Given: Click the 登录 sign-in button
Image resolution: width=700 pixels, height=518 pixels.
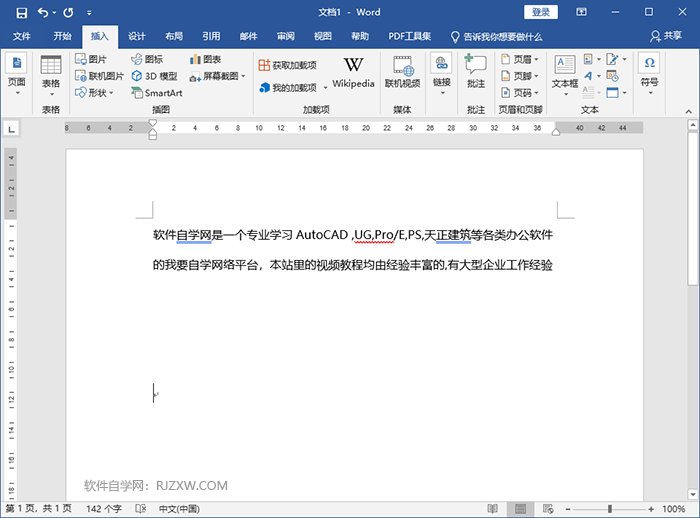Looking at the screenshot, I should pos(541,12).
